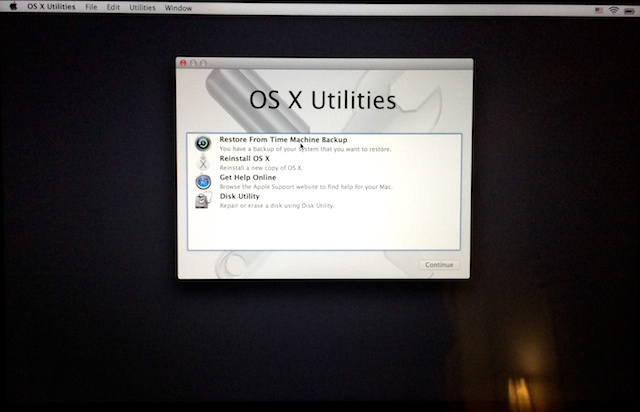Open the Edit menu

coord(113,7)
